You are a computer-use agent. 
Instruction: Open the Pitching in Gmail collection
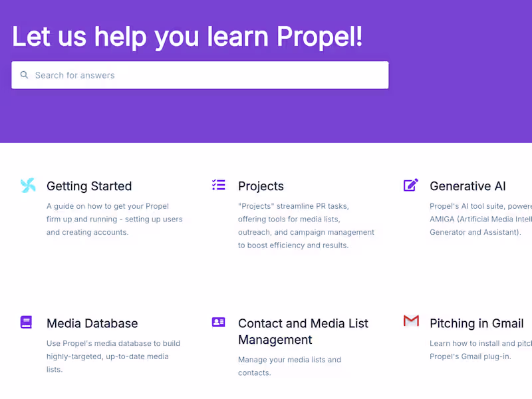tap(476, 324)
